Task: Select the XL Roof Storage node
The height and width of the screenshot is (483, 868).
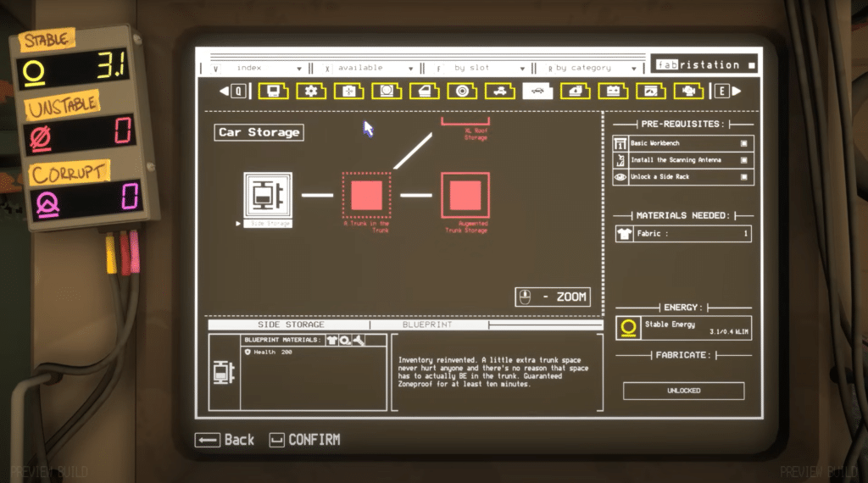Action: (465, 122)
